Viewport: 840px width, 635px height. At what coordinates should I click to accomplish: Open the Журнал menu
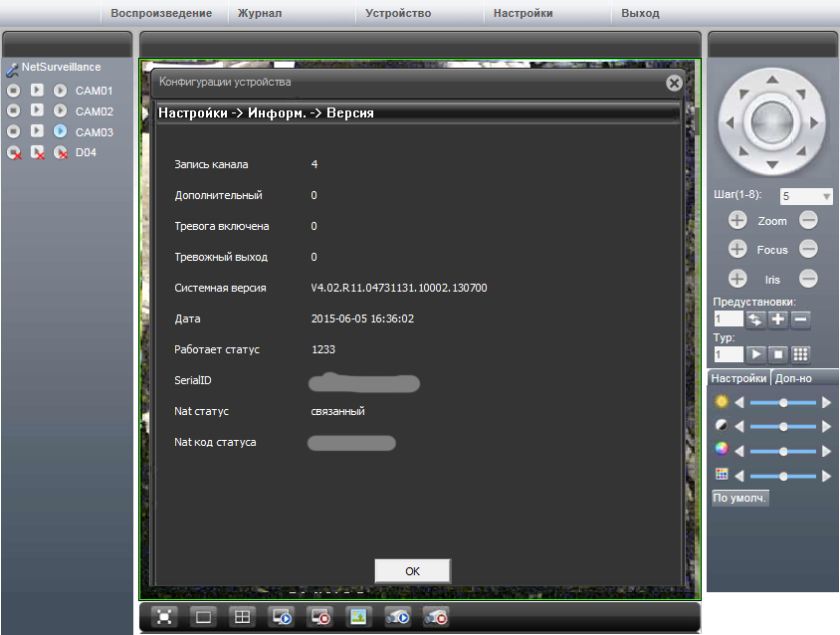pyautogui.click(x=260, y=13)
